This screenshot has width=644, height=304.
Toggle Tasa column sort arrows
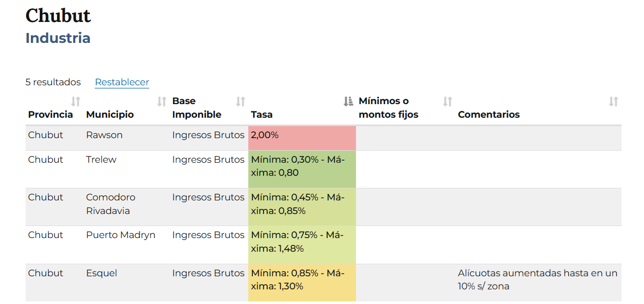pos(348,102)
